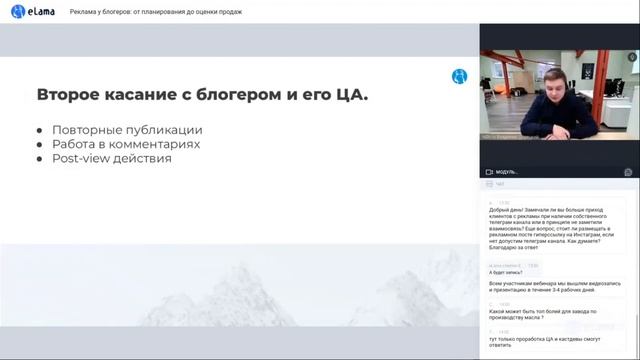Click the bullet 'Post-view действия'
Viewport: 640px width, 360px height.
(112, 158)
